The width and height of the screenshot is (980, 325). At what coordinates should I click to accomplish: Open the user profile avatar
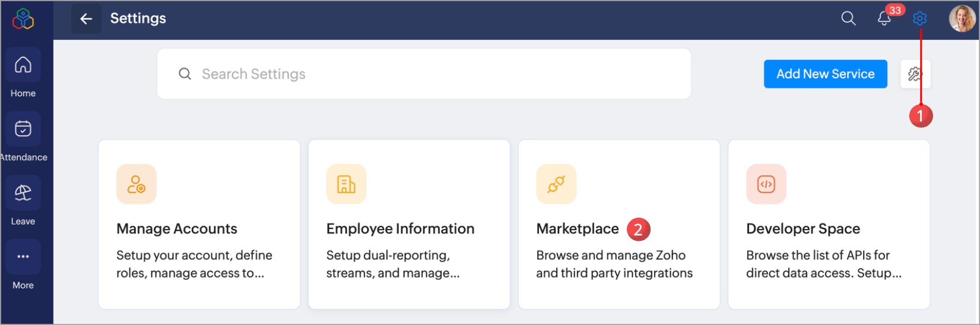coord(962,19)
